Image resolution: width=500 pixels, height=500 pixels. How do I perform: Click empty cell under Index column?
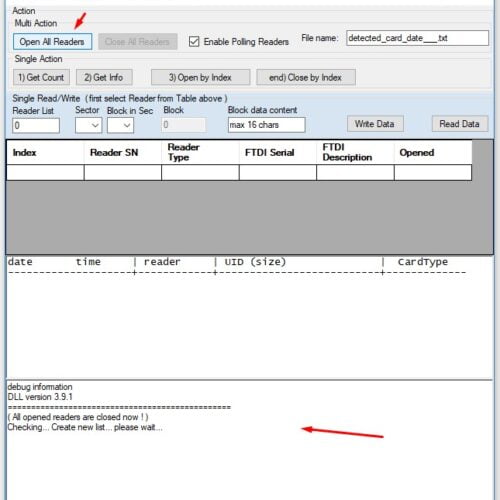[45, 173]
